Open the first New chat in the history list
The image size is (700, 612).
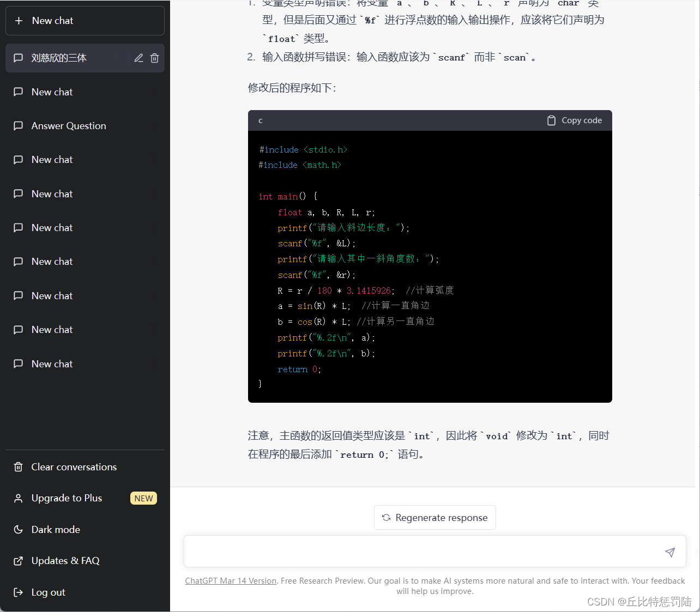85,92
